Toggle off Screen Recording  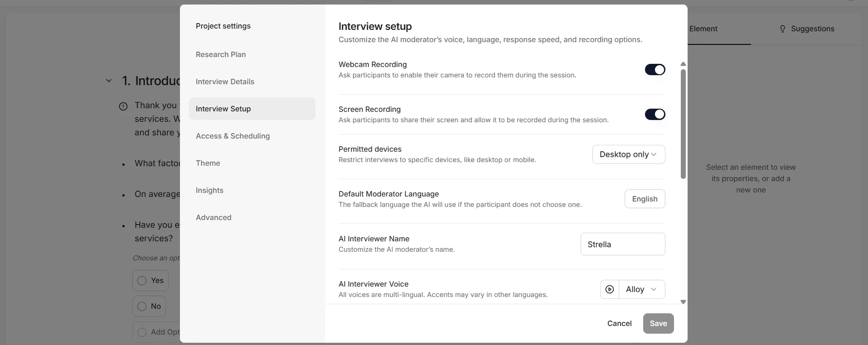[655, 114]
